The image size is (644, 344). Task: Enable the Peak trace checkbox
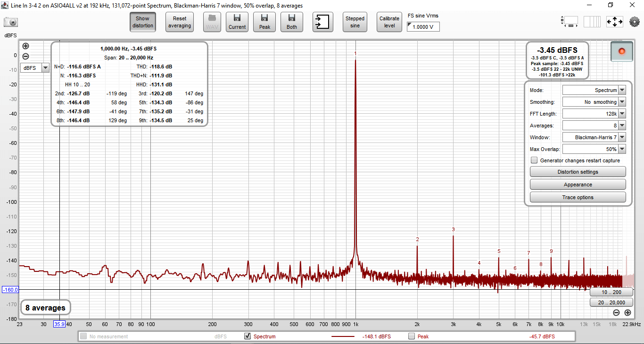pos(412,336)
